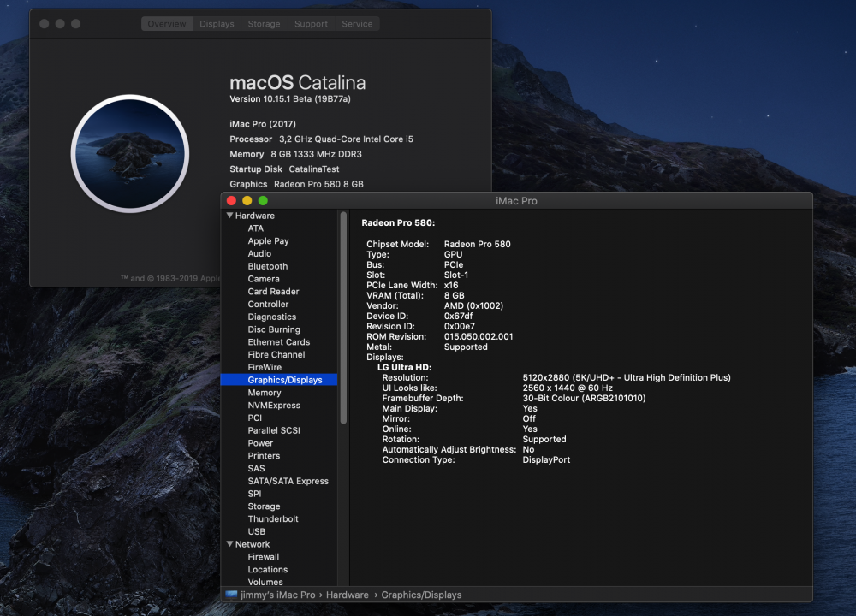Image resolution: width=856 pixels, height=616 pixels.
Task: Click the DisplayPort connection type value
Action: click(x=546, y=460)
